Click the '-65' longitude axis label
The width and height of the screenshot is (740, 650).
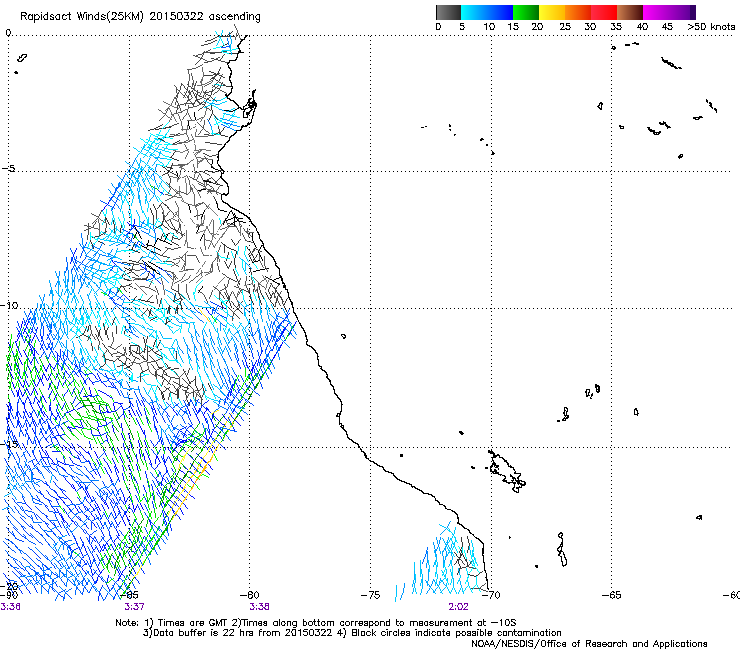pos(612,595)
